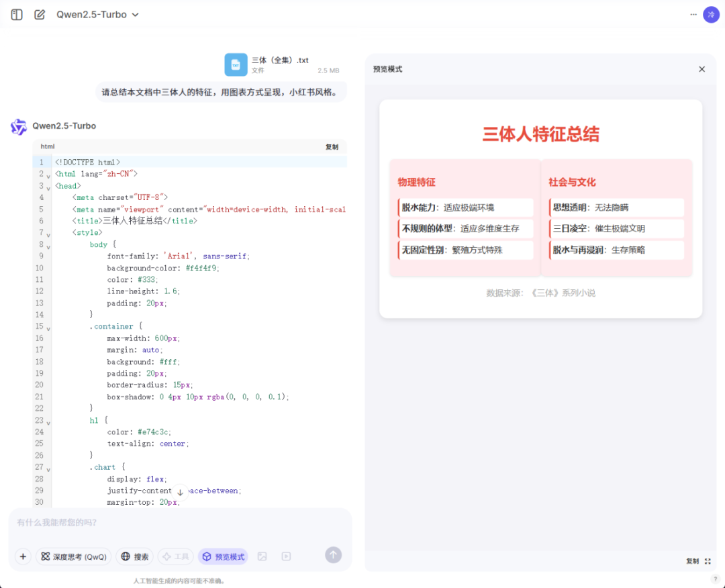Start a new chat with the pencil icon
725x588 pixels.
point(39,14)
